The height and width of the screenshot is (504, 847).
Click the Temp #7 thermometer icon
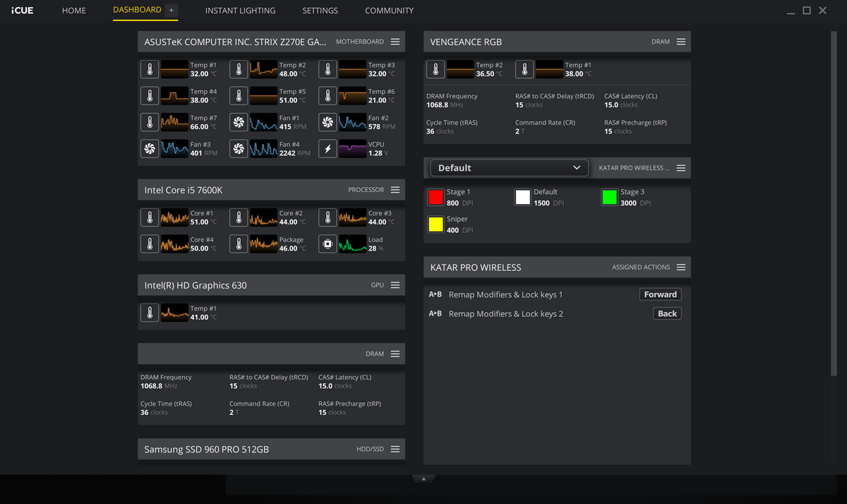coord(150,122)
